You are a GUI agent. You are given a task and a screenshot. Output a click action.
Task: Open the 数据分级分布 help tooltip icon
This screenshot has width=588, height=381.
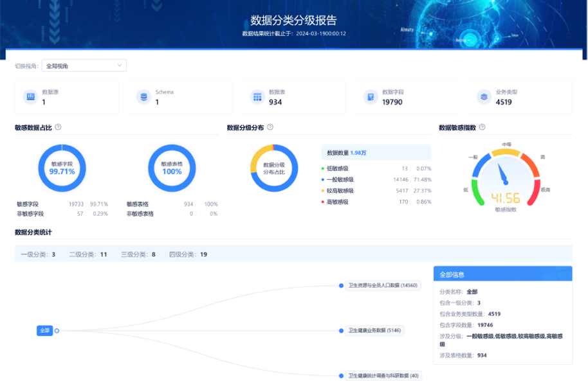click(x=271, y=127)
